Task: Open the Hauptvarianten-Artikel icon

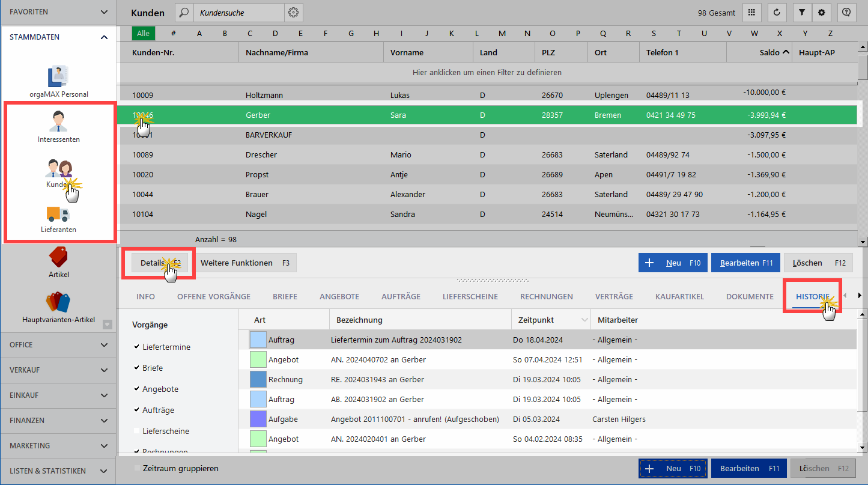Action: (58, 302)
